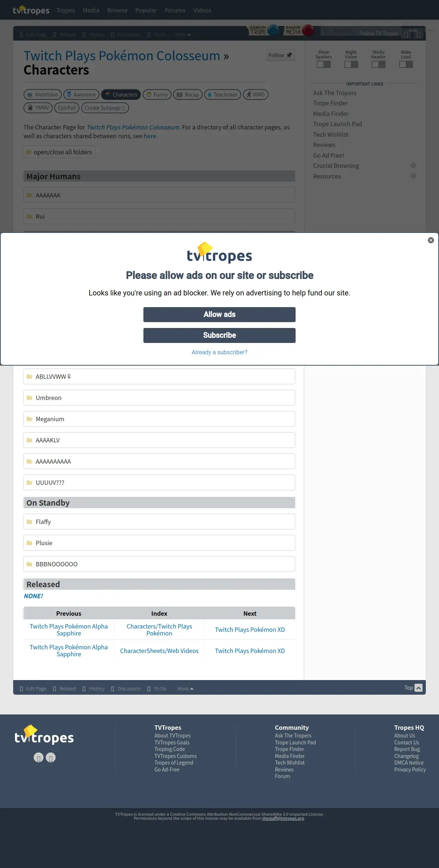Click To Do in the bottom toolbar

point(157,689)
